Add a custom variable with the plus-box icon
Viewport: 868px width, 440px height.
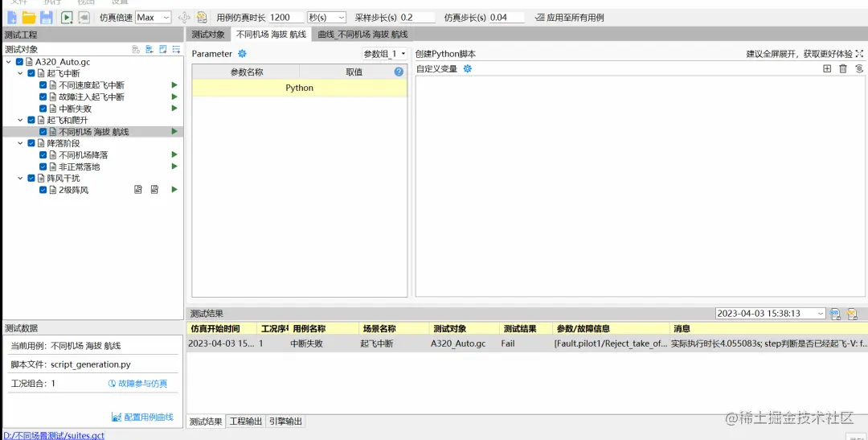point(827,68)
